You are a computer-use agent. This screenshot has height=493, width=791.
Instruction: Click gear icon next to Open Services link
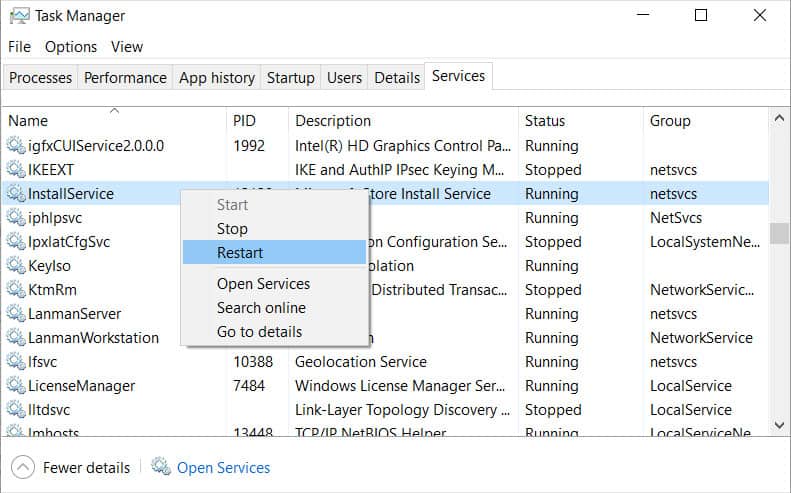coord(161,466)
